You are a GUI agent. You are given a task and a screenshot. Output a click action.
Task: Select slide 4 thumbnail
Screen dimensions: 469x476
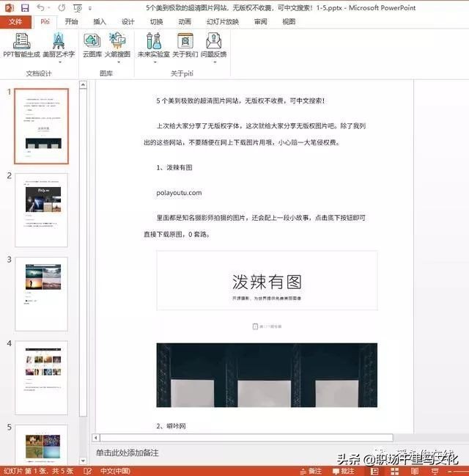coord(42,378)
